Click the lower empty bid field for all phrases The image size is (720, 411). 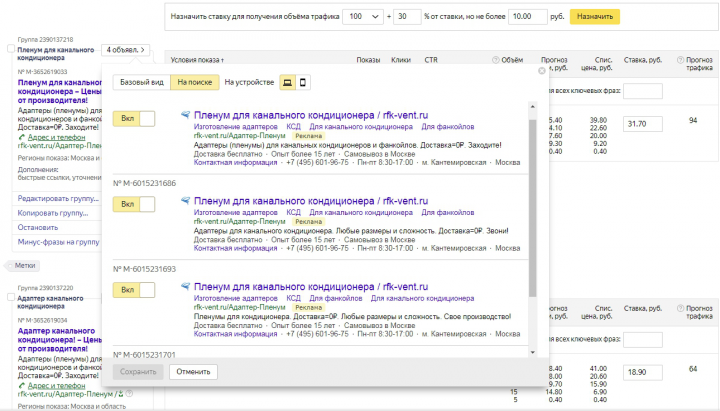(642, 340)
